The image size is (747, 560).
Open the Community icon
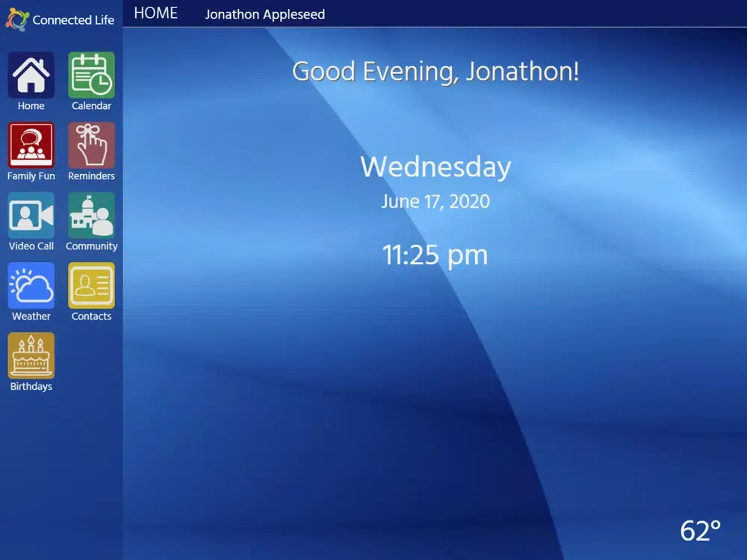91,215
